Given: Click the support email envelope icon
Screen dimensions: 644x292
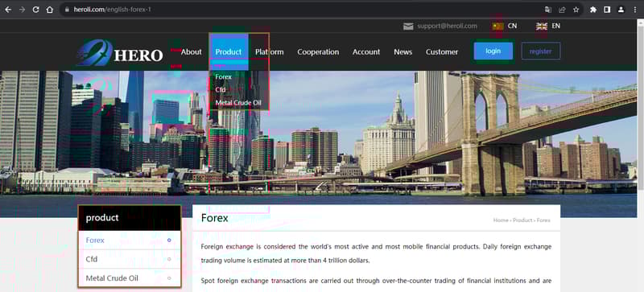Looking at the screenshot, I should tap(408, 27).
